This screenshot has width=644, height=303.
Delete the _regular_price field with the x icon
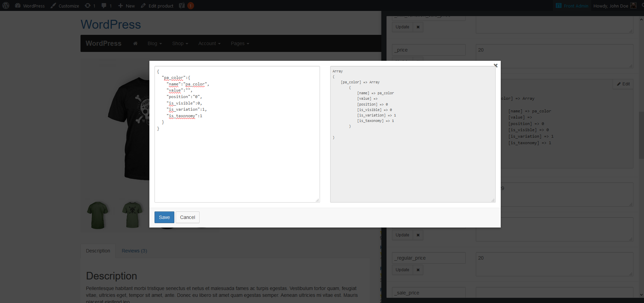[x=418, y=270]
